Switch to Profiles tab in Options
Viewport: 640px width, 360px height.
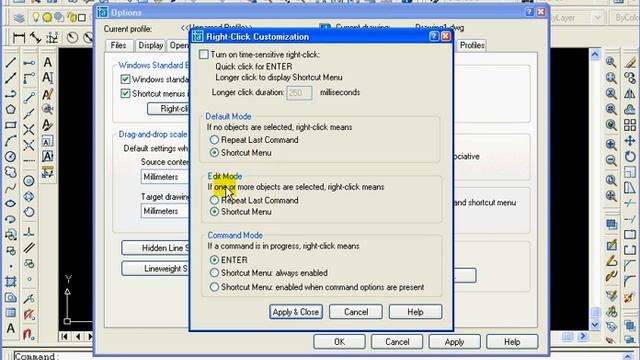tap(472, 45)
